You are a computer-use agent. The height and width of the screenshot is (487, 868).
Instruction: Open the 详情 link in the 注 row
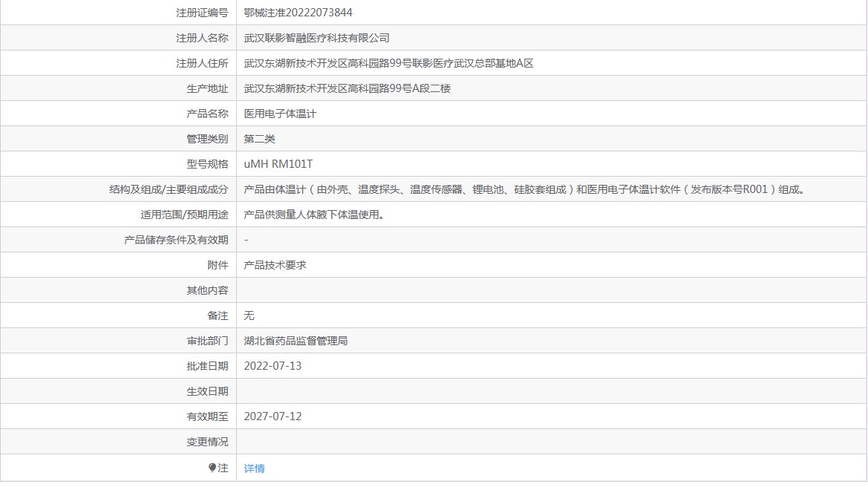pyautogui.click(x=254, y=468)
